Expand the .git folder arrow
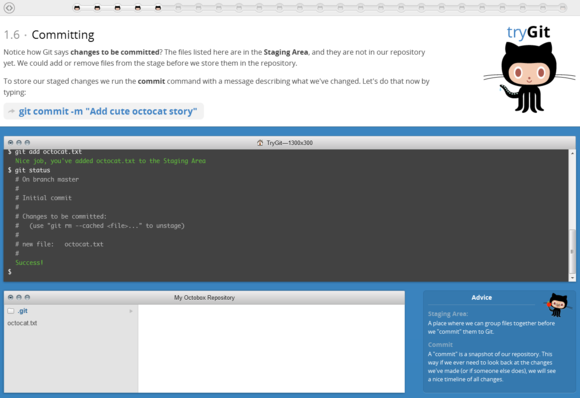This screenshot has height=398, width=580. [x=131, y=311]
